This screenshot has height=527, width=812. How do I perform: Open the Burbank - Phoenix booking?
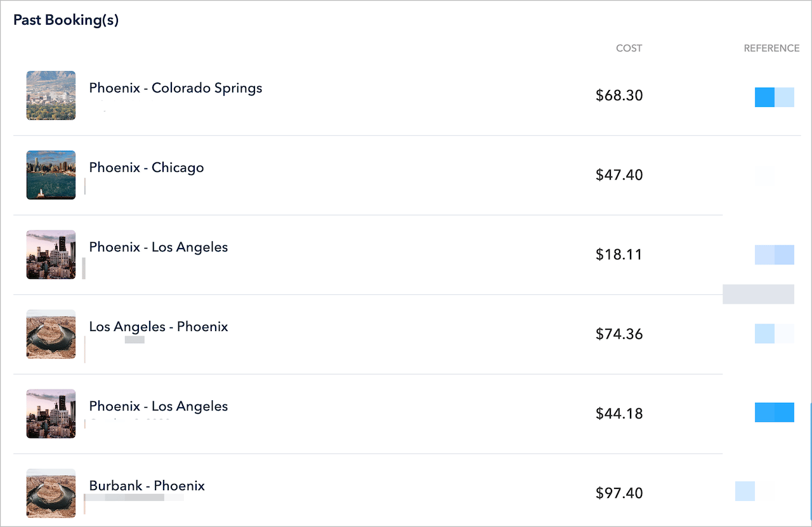tap(147, 486)
